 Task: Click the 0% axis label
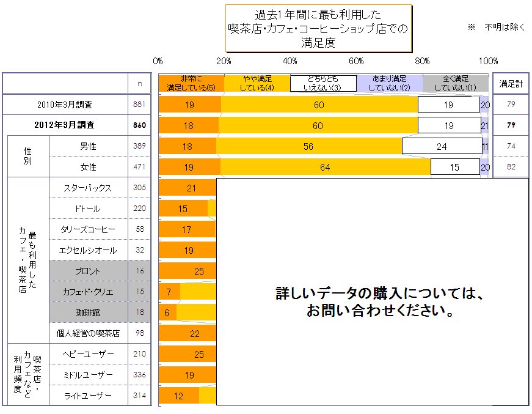point(158,61)
